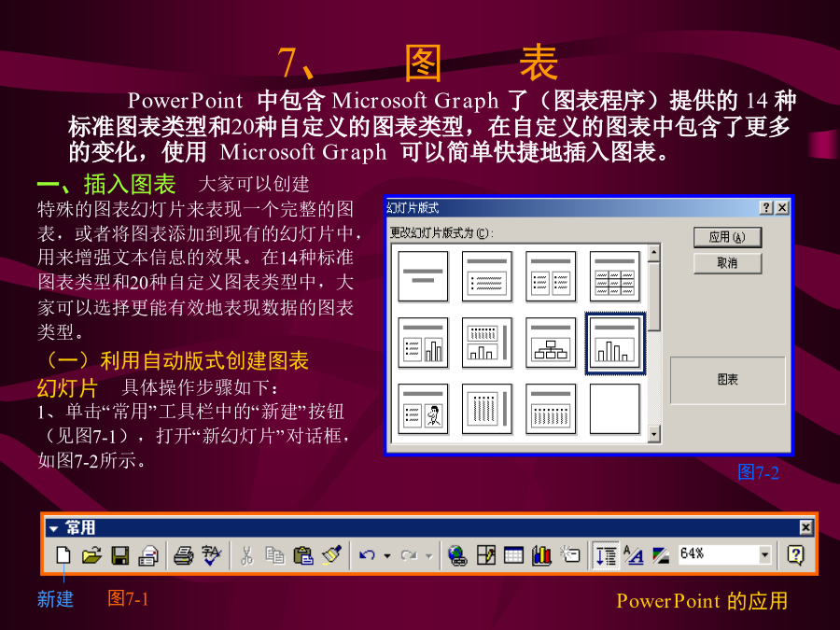Toggle the Show Formatting button

[633, 555]
